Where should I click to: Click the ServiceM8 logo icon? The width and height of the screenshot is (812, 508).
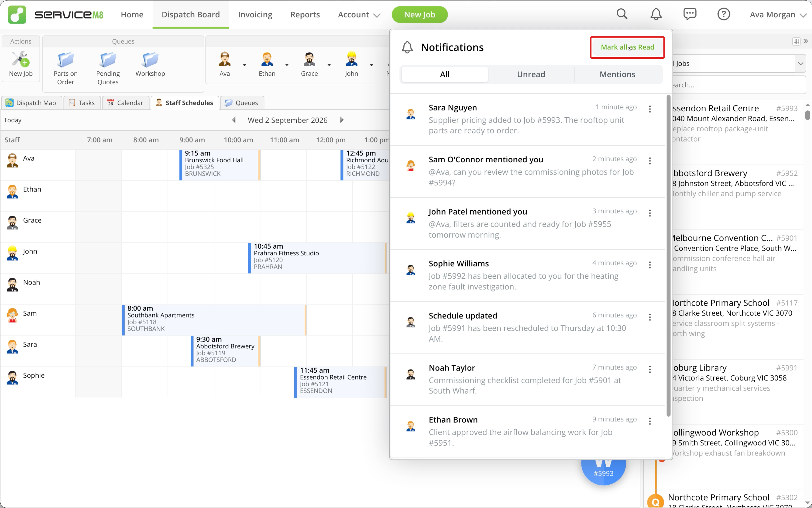pos(17,14)
